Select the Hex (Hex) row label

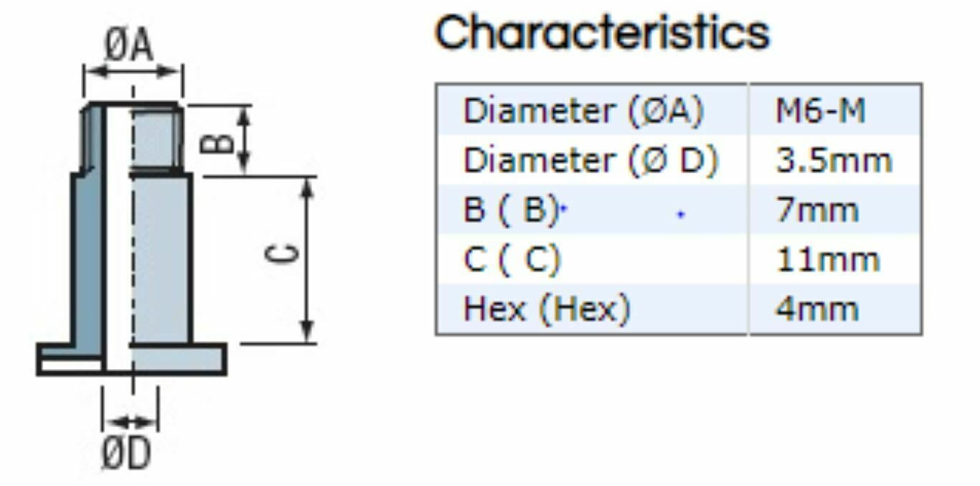pos(547,309)
